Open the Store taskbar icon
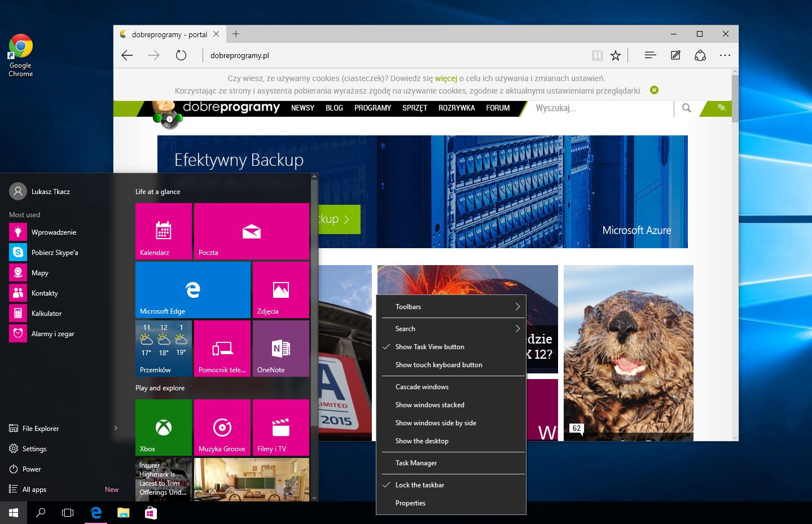812x524 pixels. click(150, 513)
